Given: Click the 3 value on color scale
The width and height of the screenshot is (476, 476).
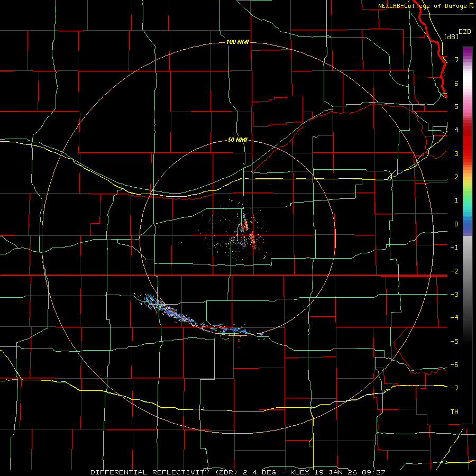Looking at the screenshot, I should coord(456,153).
